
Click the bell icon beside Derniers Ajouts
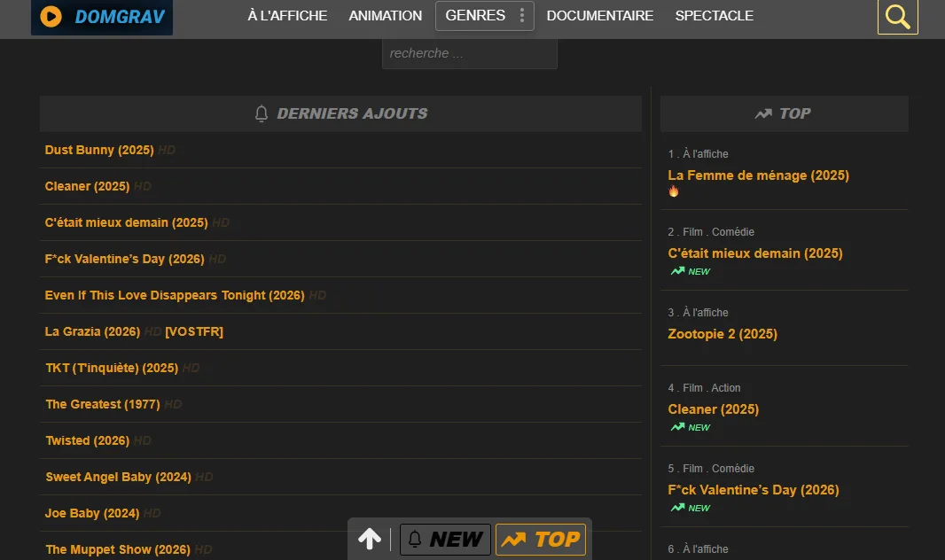tap(262, 113)
